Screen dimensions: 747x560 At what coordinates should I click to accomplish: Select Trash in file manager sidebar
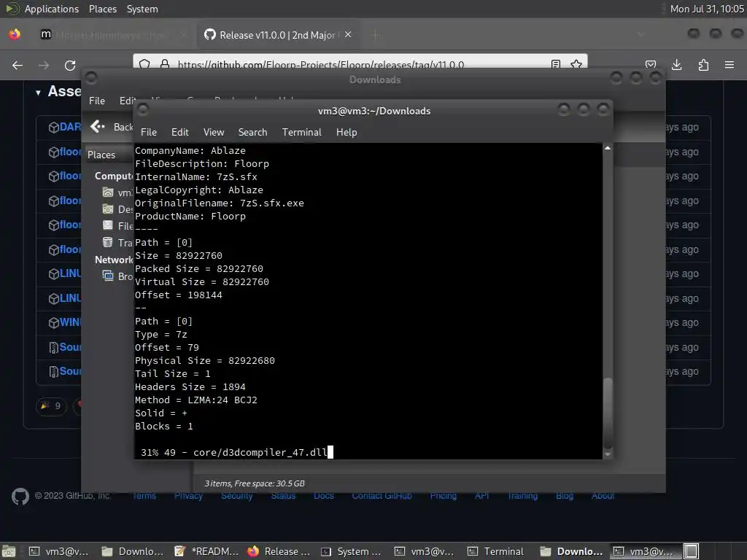[x=117, y=243]
